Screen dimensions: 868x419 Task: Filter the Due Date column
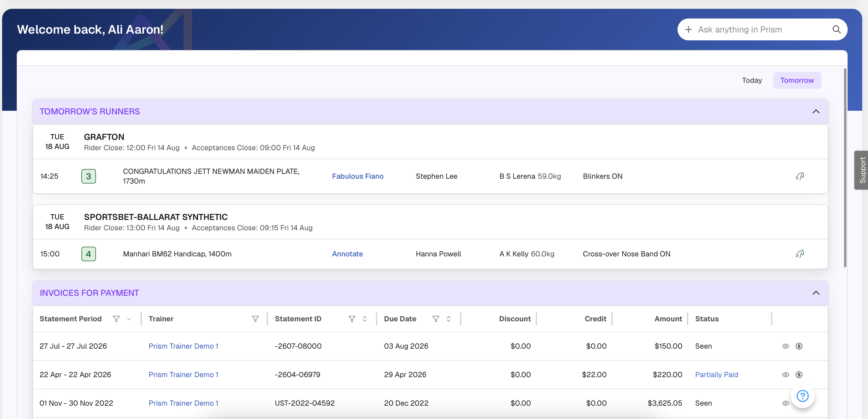point(436,319)
